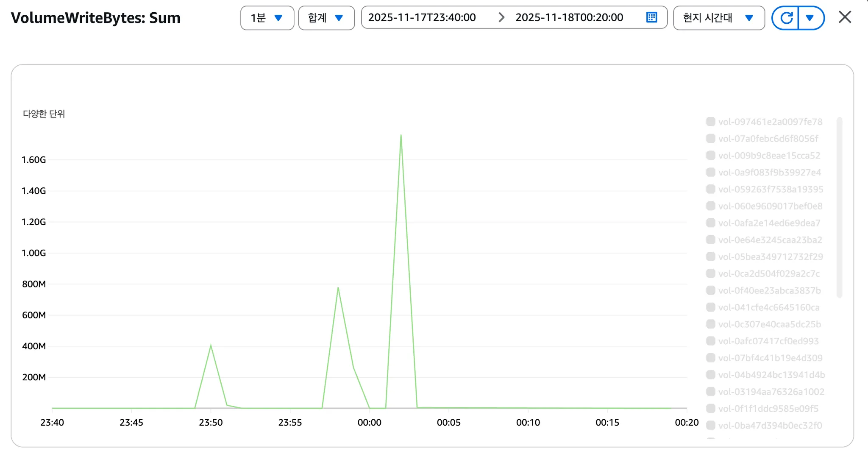Click the color swatch beside vol-0ca2d504f029a2c7c
The width and height of the screenshot is (868, 457).
[711, 273]
